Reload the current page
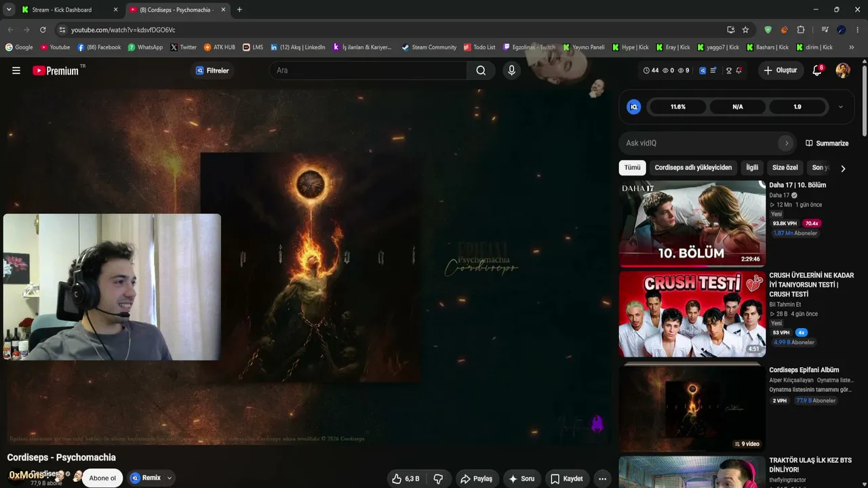This screenshot has height=488, width=868. 43,30
